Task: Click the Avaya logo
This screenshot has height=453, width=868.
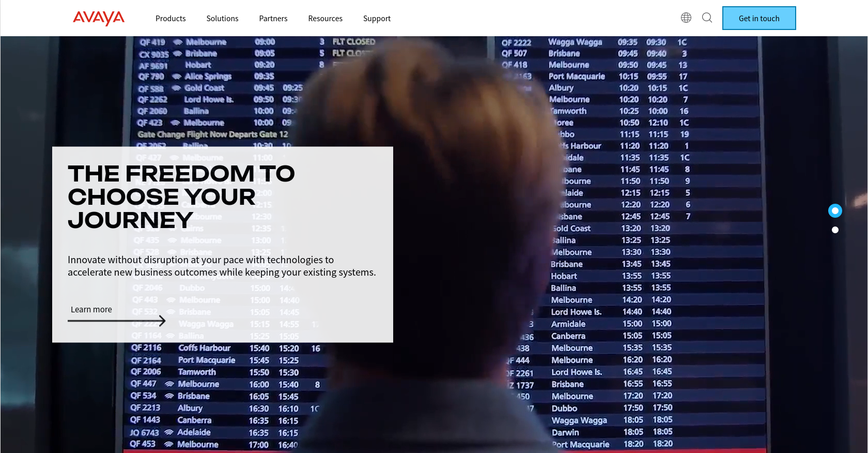Action: coord(99,18)
